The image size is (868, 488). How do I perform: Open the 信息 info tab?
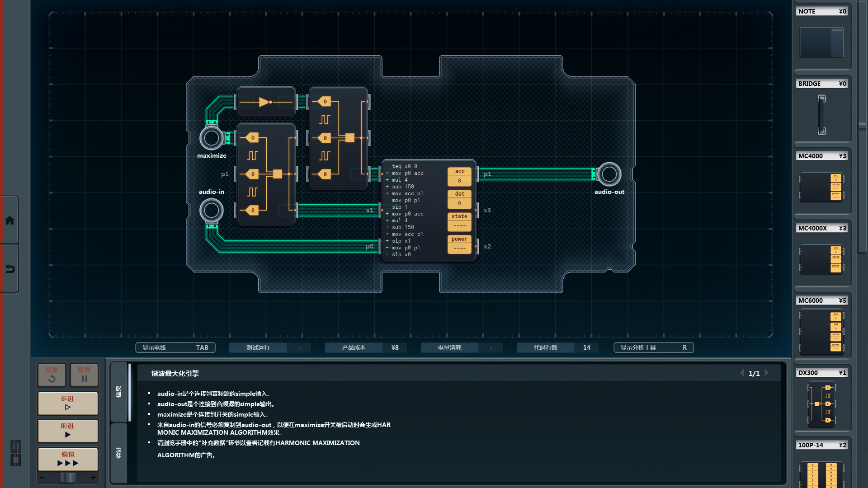[x=118, y=391]
